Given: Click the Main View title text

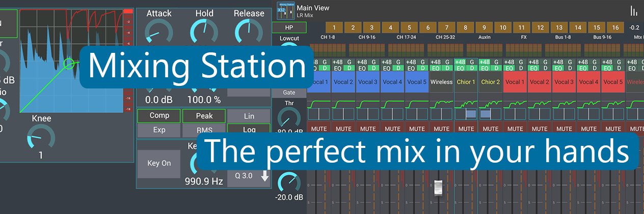Looking at the screenshot, I should click(313, 8).
